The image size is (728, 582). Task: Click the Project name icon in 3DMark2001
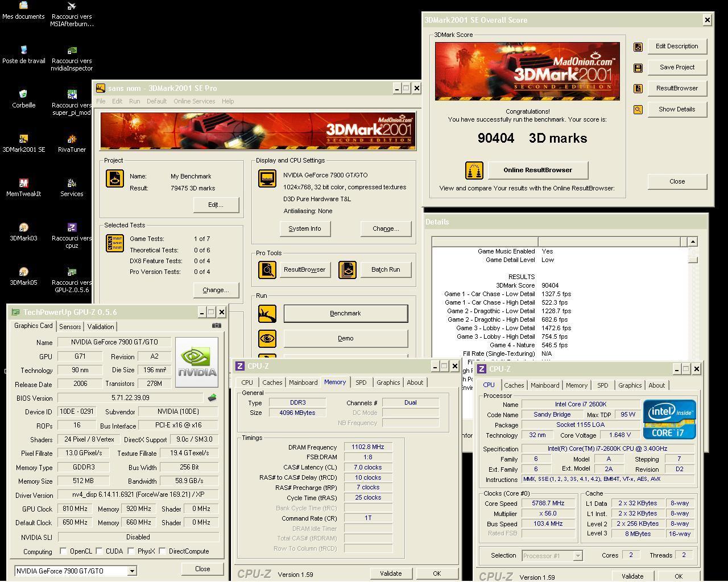115,178
